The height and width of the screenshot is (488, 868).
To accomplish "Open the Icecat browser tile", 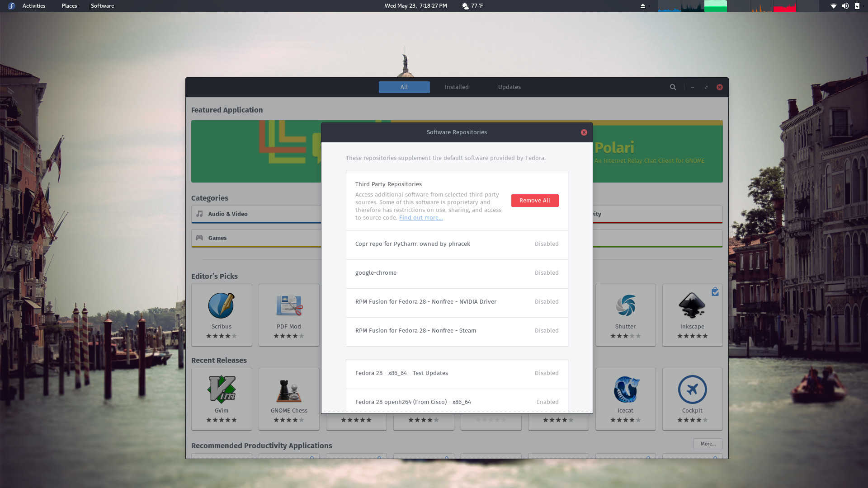I will (625, 399).
